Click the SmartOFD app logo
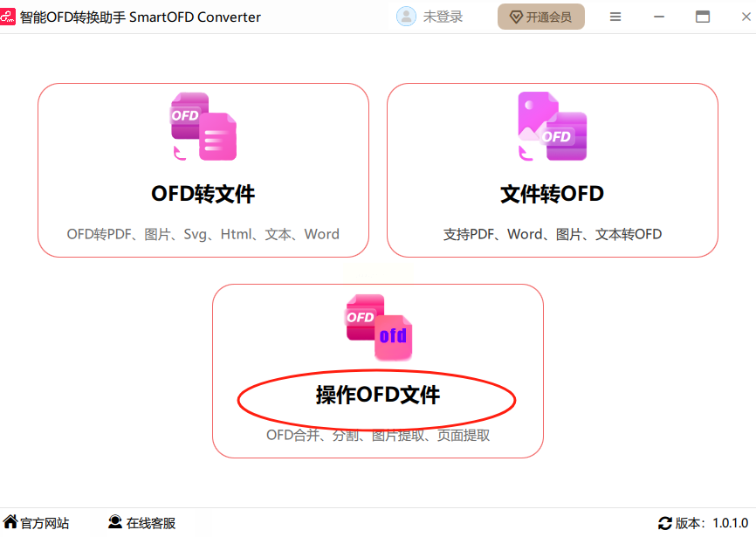This screenshot has width=756, height=537. coord(7,17)
